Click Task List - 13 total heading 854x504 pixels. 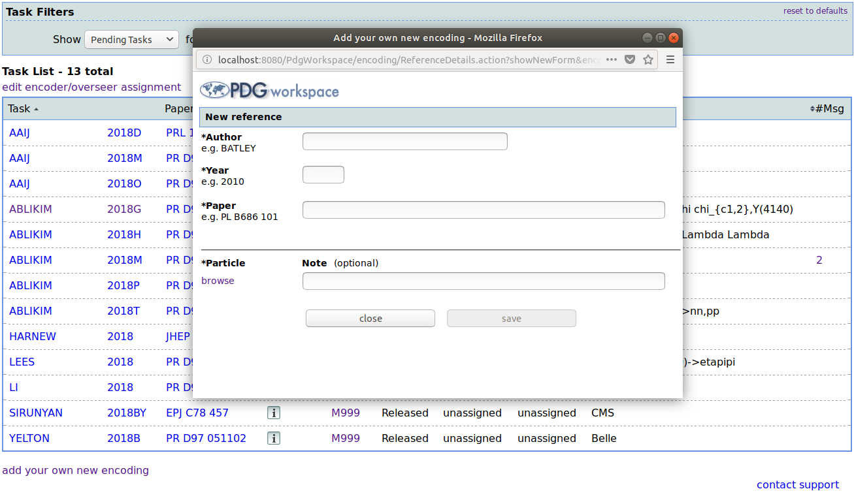point(57,71)
